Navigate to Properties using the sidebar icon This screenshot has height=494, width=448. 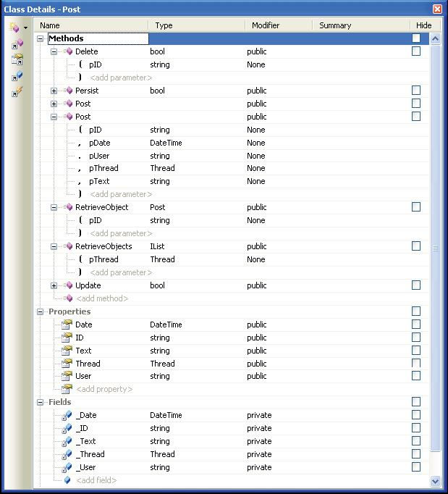coord(17,60)
